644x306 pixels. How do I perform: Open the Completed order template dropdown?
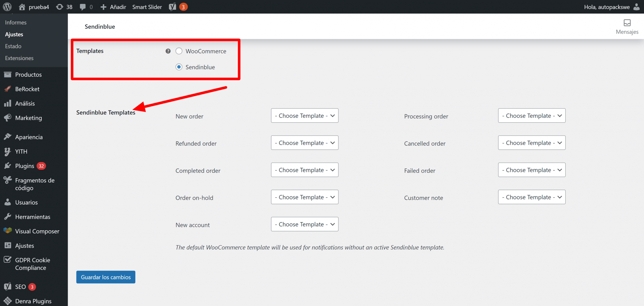click(x=304, y=170)
